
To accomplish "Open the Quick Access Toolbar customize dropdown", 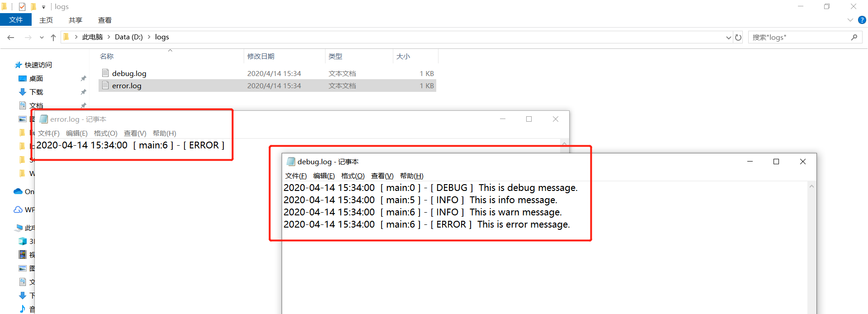I will pos(43,7).
